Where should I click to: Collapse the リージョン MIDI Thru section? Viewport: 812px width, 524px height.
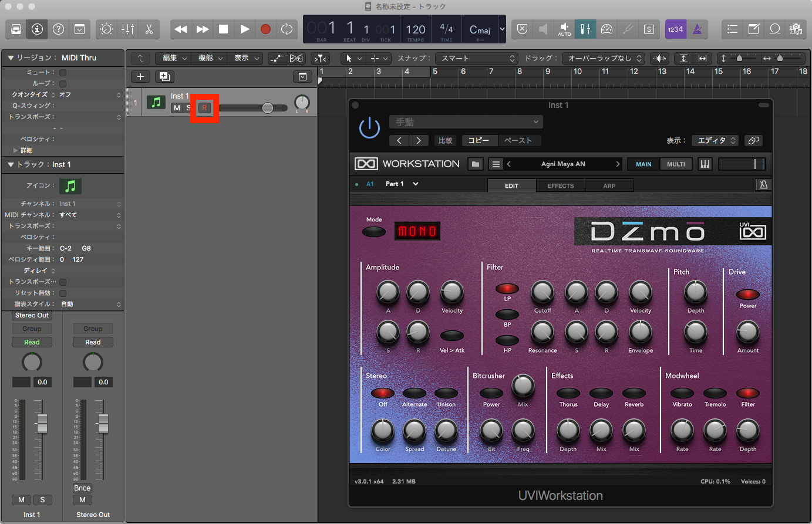click(x=10, y=58)
